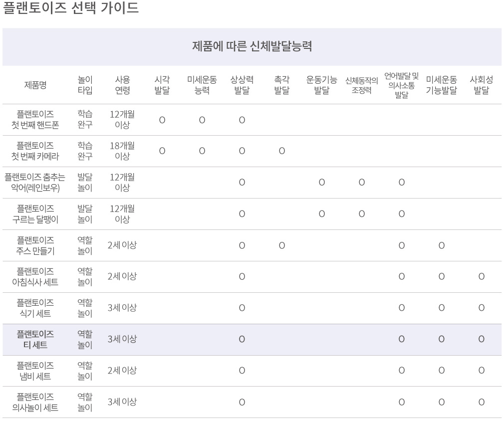Select product '플랜토이즈 주스 만들기'
The width and height of the screenshot is (504, 422).
coord(35,245)
